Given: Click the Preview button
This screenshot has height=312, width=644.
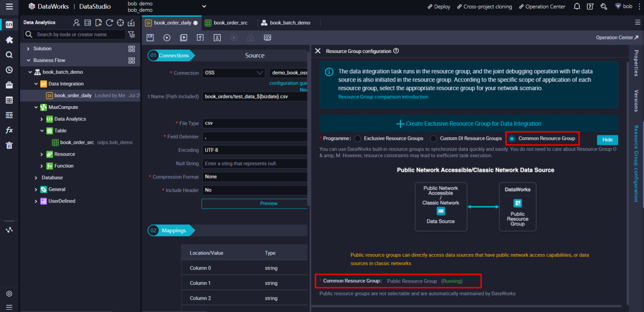Looking at the screenshot, I should [x=254, y=204].
